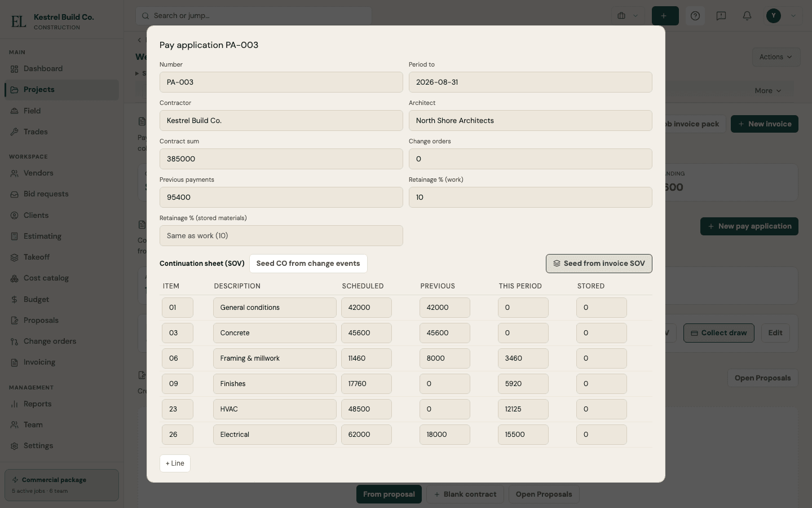Click the Blank contract button
The image size is (812, 508).
point(465,494)
